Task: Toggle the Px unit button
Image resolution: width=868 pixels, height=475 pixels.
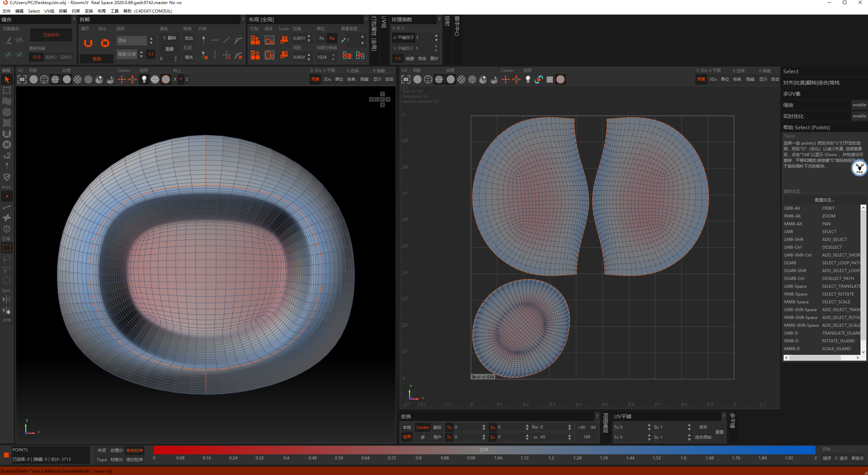Action: point(322,38)
